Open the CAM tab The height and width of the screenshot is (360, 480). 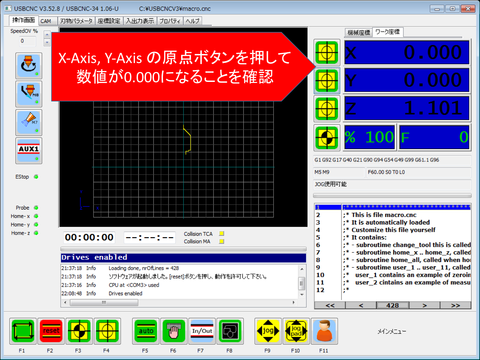46,21
